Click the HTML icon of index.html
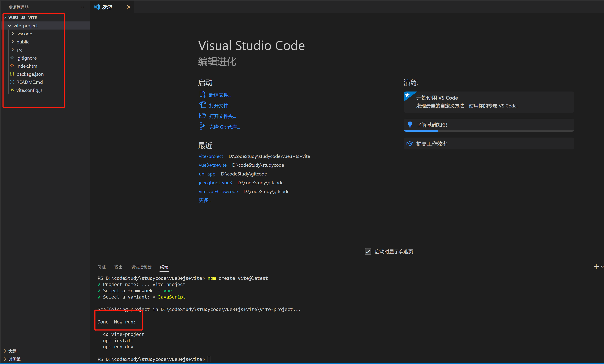 12,66
